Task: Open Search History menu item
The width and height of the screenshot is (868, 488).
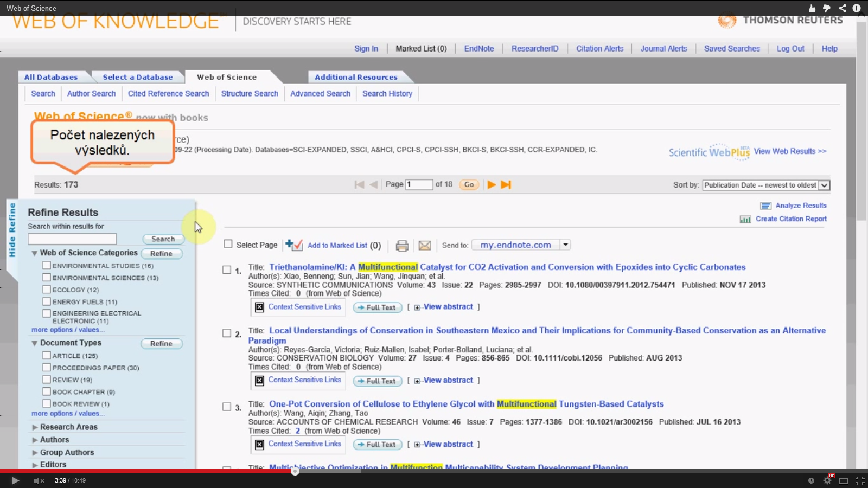Action: [387, 93]
